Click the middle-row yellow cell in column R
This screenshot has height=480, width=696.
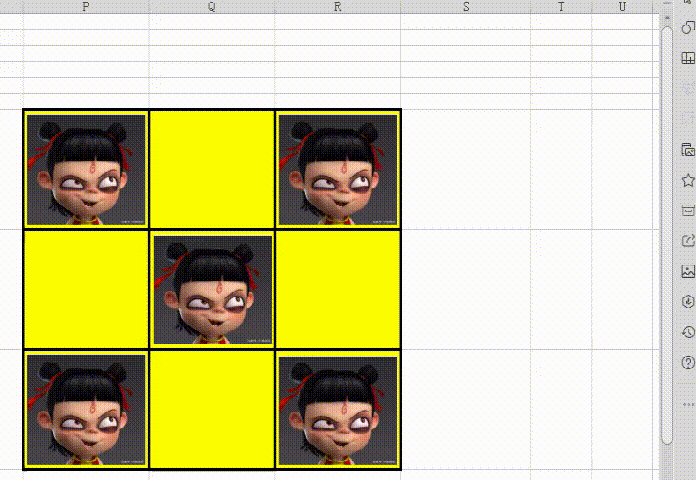[x=338, y=289]
